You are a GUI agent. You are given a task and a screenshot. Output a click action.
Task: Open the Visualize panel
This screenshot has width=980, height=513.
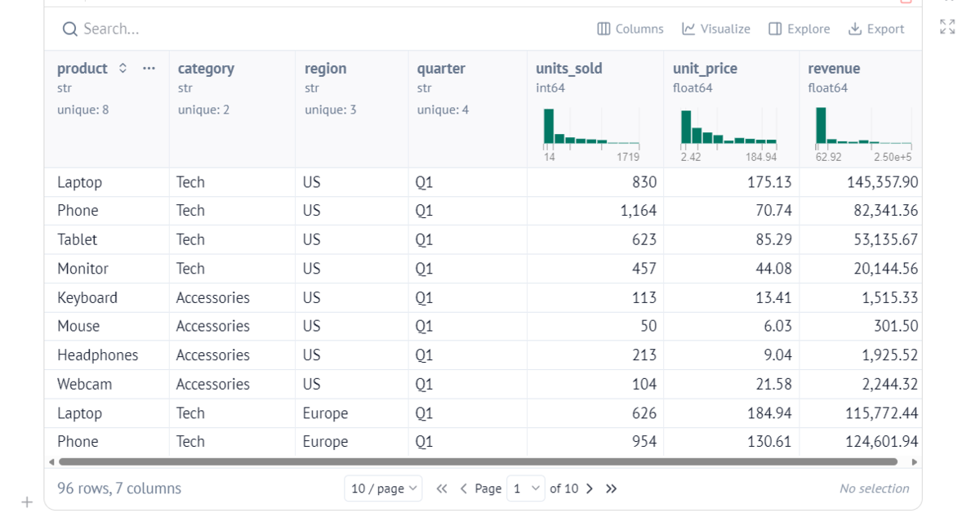(x=716, y=29)
